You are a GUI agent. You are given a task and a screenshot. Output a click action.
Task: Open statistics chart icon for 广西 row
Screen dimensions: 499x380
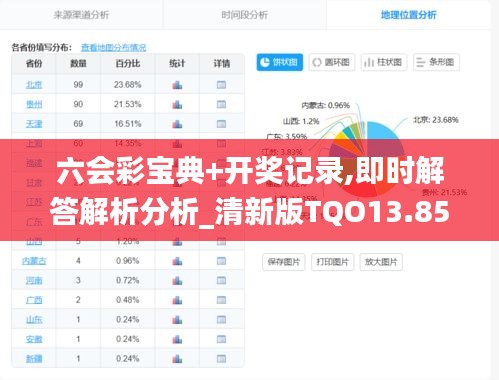177,300
